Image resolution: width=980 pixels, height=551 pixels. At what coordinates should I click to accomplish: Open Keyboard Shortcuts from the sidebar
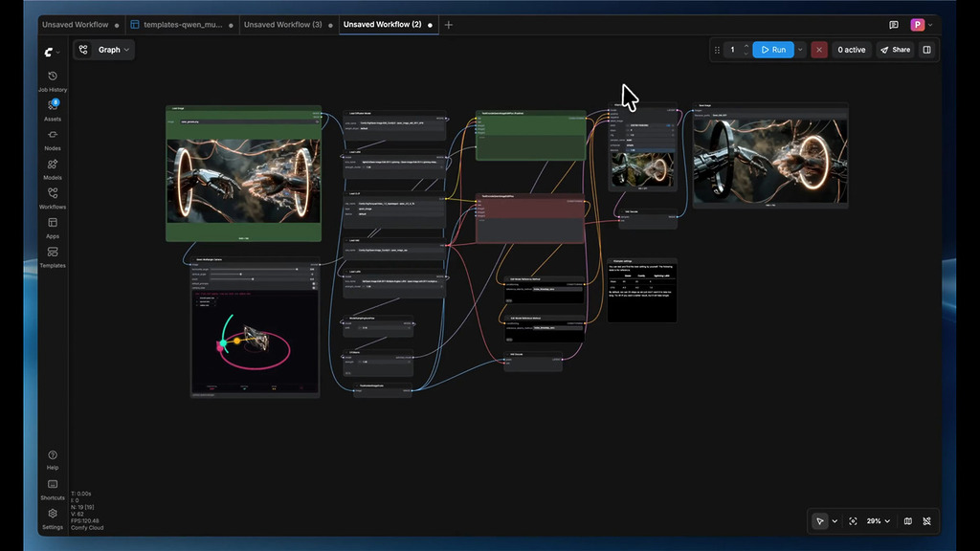(53, 489)
